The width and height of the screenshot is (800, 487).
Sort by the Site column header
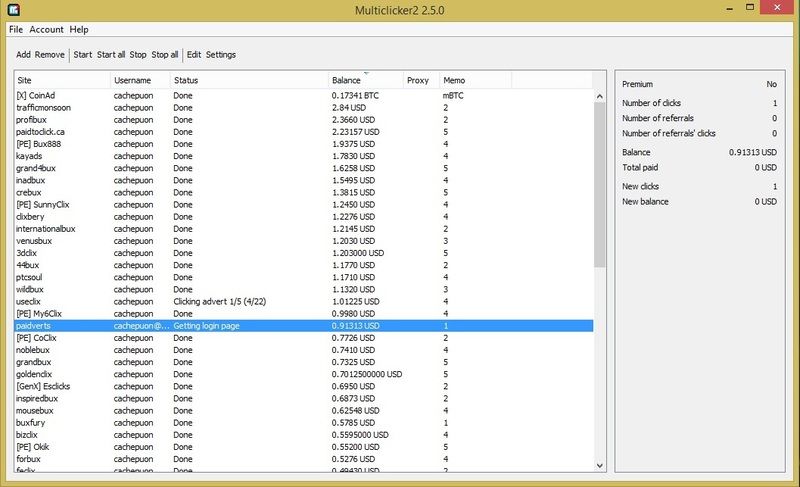tap(62, 80)
